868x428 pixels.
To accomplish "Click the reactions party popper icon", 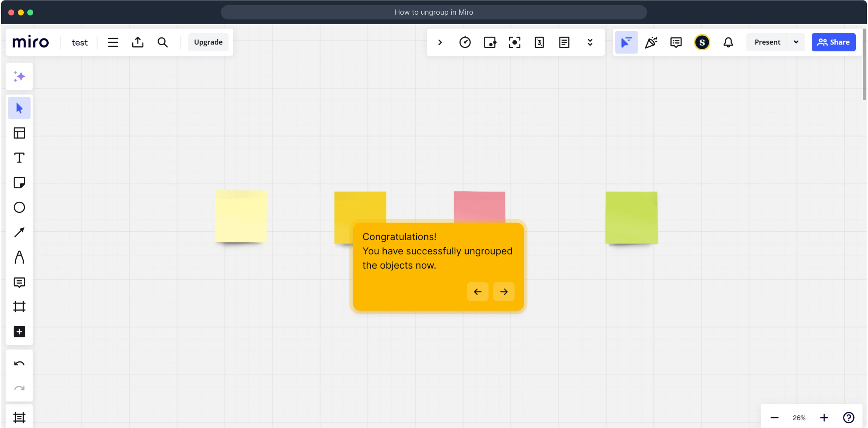I will (651, 42).
